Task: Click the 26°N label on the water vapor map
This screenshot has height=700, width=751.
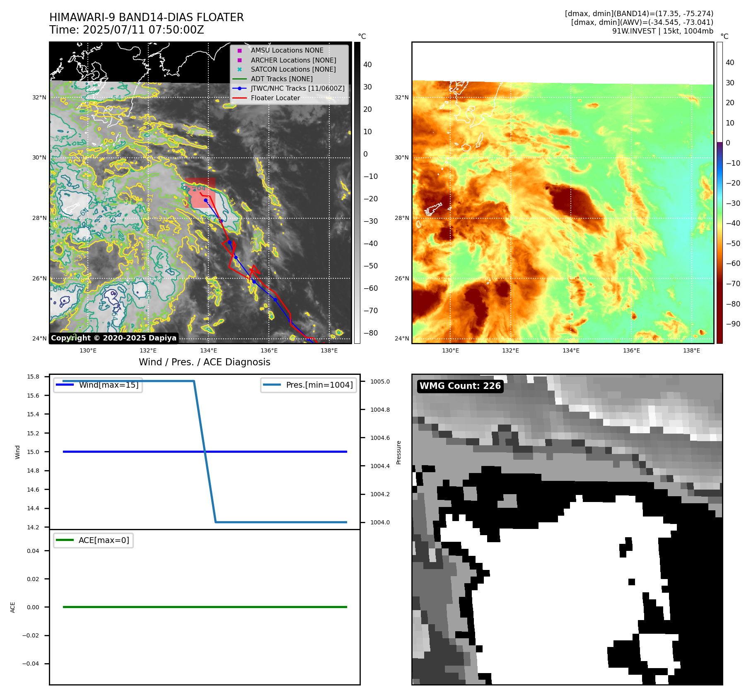Action: coord(401,278)
